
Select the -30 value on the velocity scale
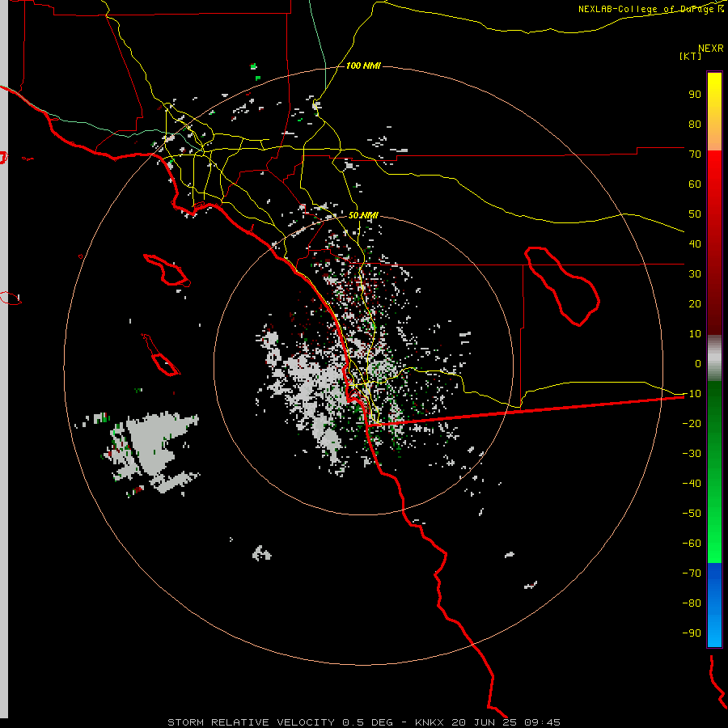click(x=692, y=454)
